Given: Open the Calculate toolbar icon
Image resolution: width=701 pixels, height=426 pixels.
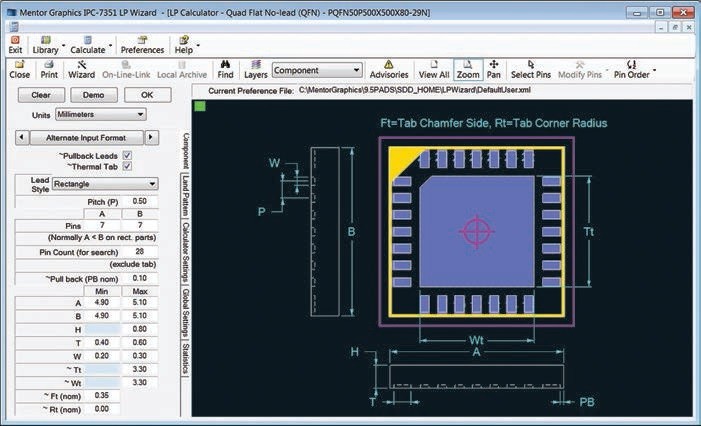Looking at the screenshot, I should 88,45.
